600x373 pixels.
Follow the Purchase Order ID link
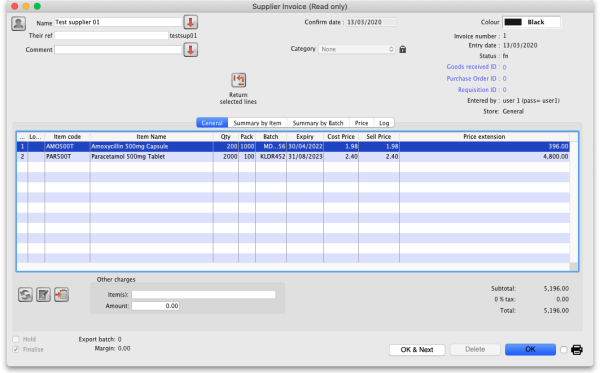[x=476, y=78]
